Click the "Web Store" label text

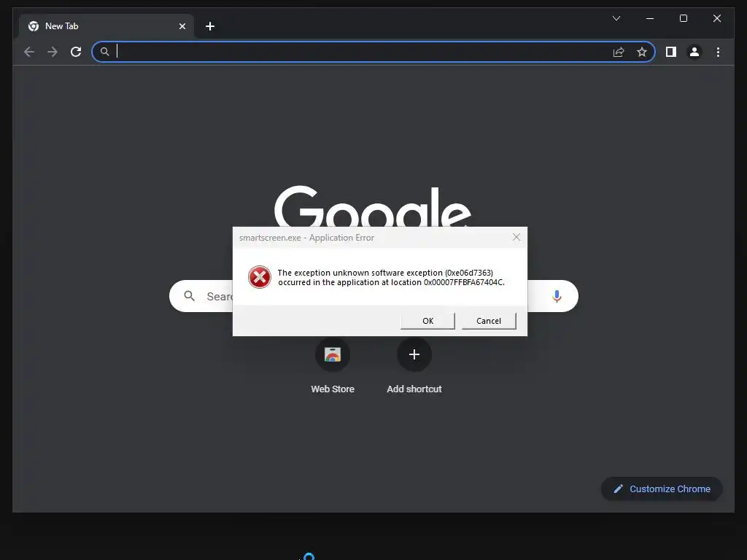[333, 389]
